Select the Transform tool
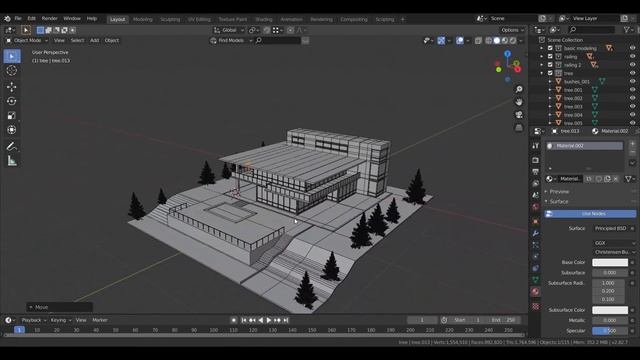 click(x=12, y=130)
